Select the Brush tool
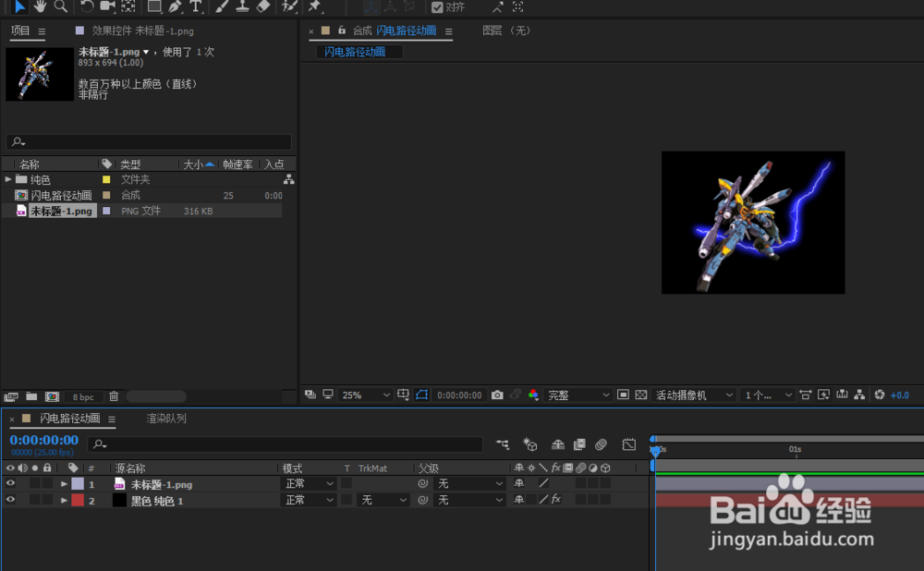The image size is (924, 571). [222, 6]
